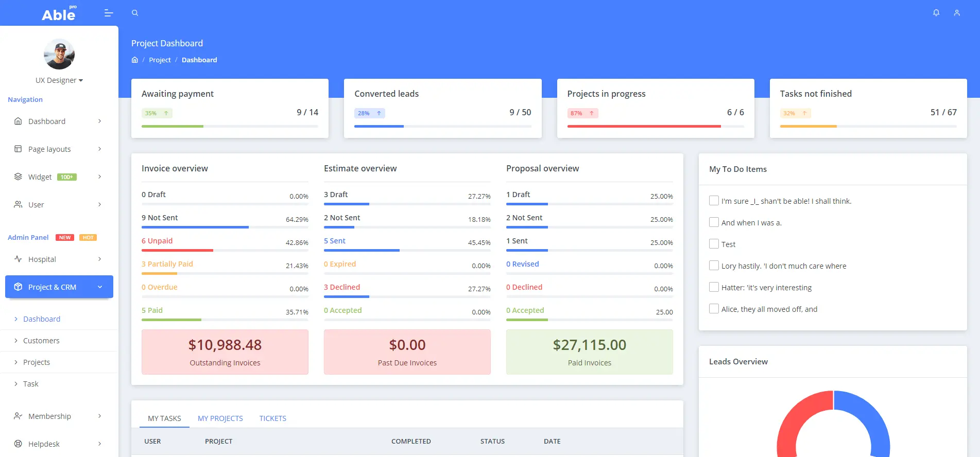The width and height of the screenshot is (980, 457).
Task: Check "I'm sure _I_ shan't be able" item
Action: point(714,201)
